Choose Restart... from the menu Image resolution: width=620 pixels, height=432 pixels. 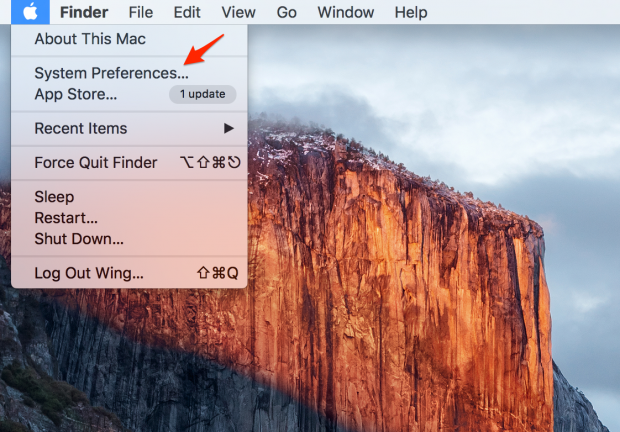[66, 218]
